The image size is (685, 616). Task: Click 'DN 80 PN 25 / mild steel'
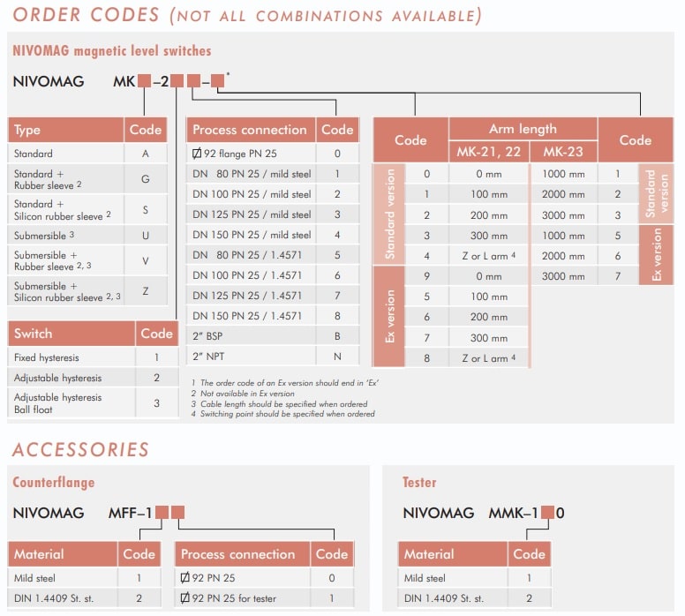pos(252,174)
